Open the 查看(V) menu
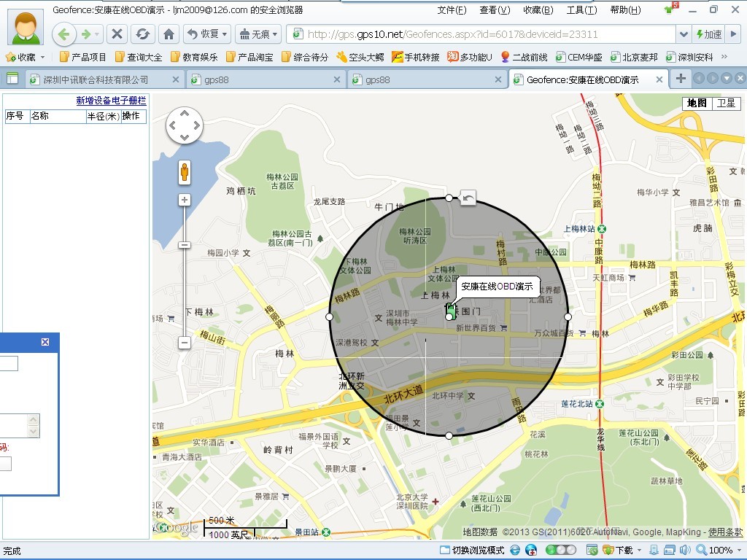 (495, 10)
